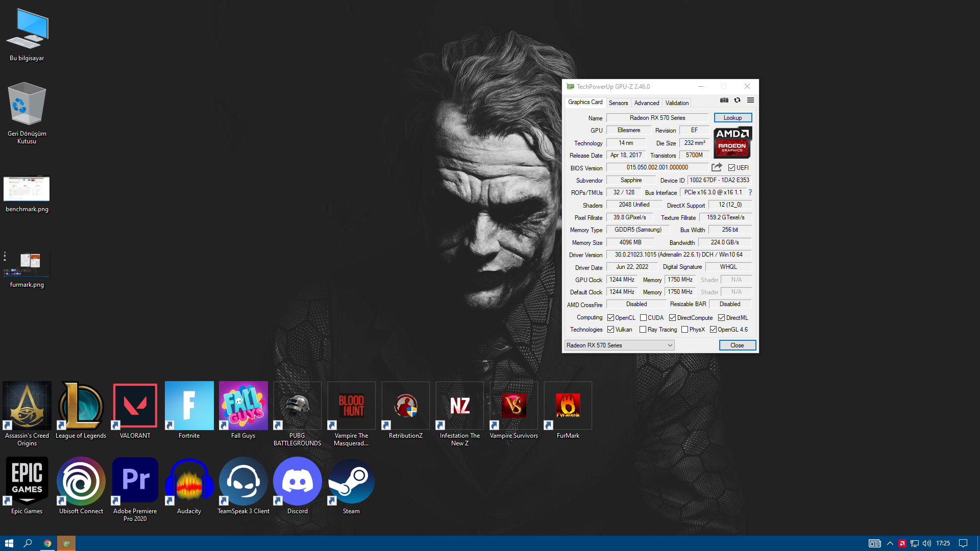The image size is (980, 551).
Task: Open the Advanced tab
Action: [646, 103]
